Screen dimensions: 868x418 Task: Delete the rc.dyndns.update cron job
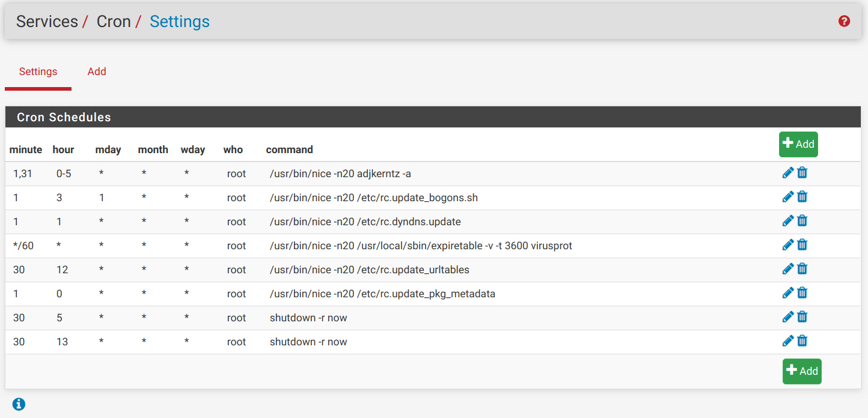point(802,221)
